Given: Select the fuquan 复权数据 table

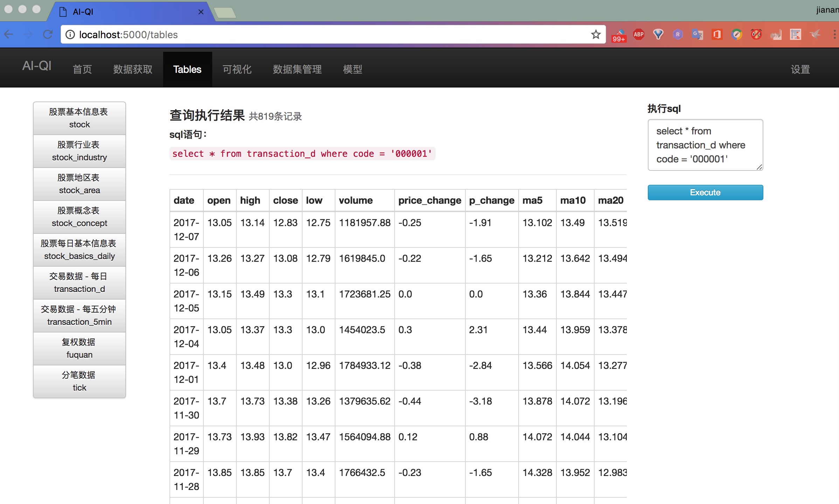Looking at the screenshot, I should (79, 349).
